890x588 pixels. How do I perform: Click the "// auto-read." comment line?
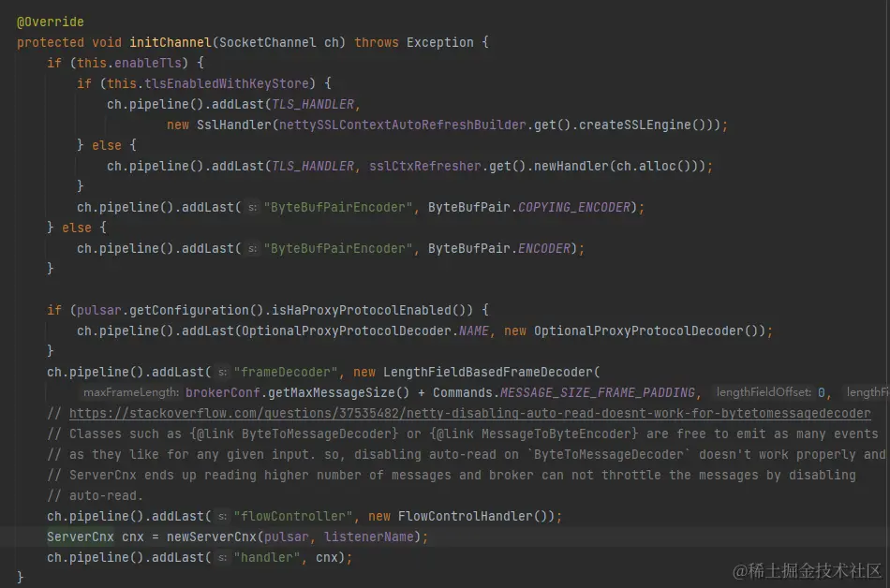pos(96,495)
